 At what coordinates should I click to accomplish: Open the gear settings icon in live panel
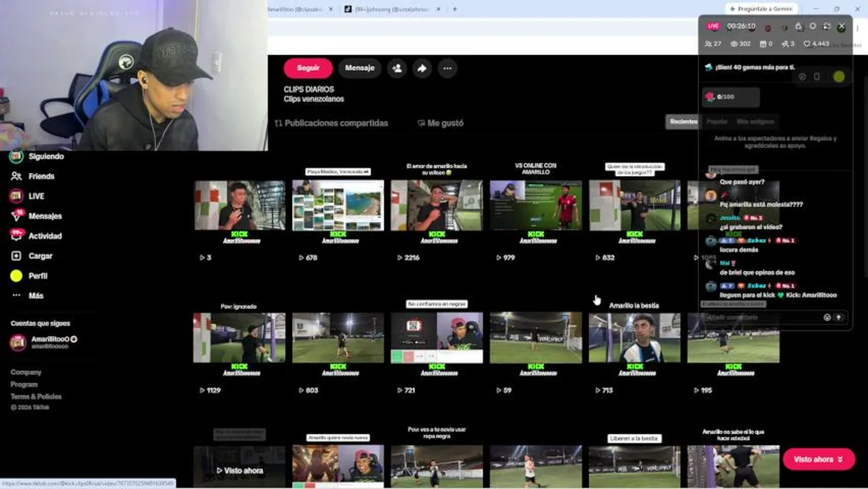(x=813, y=26)
